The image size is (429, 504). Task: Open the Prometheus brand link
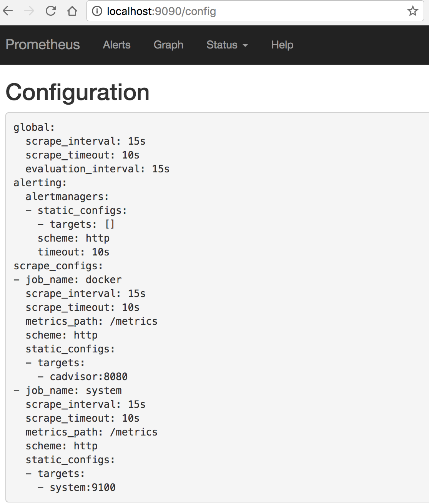[x=43, y=45]
